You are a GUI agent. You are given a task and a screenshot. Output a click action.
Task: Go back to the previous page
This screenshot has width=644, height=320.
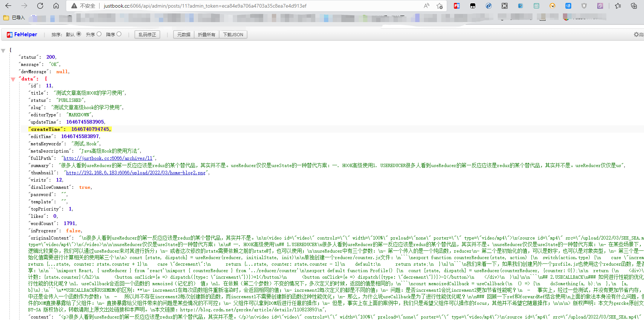8,6
